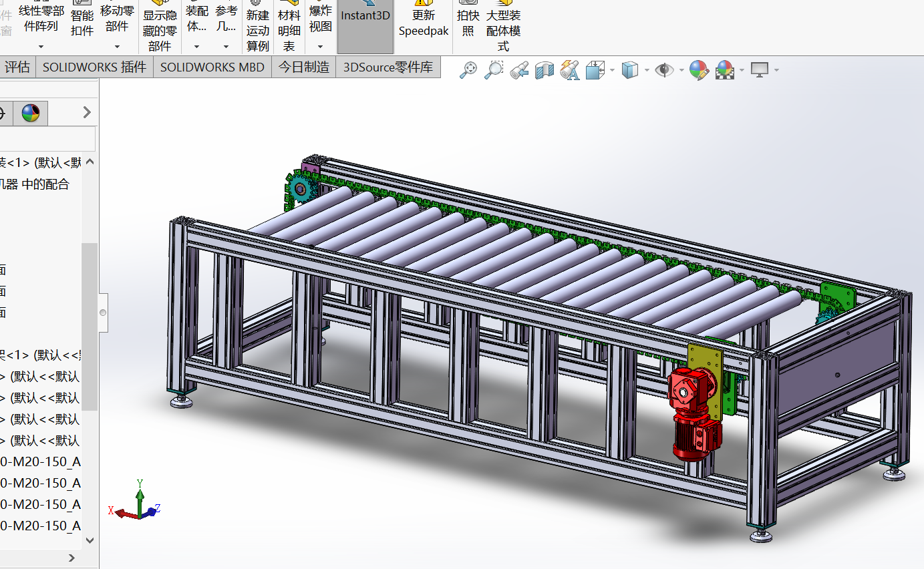Open the 材料明细表 command
The image size is (924, 569).
point(289,27)
